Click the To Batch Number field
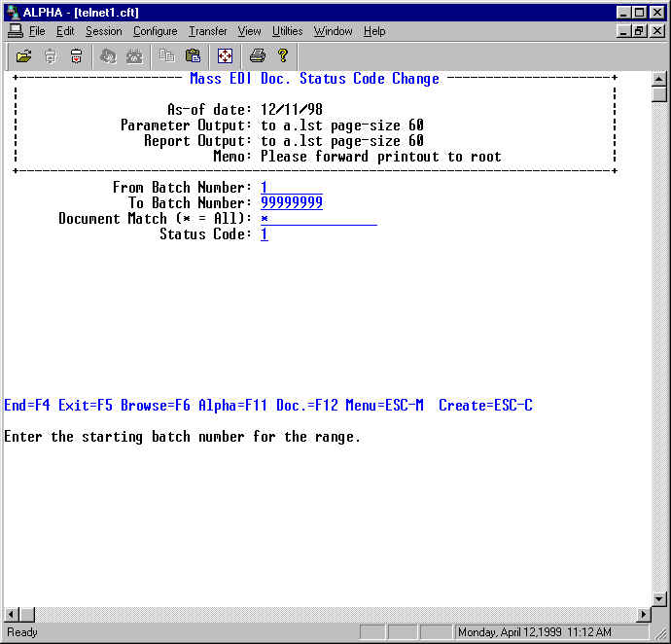 [291, 203]
